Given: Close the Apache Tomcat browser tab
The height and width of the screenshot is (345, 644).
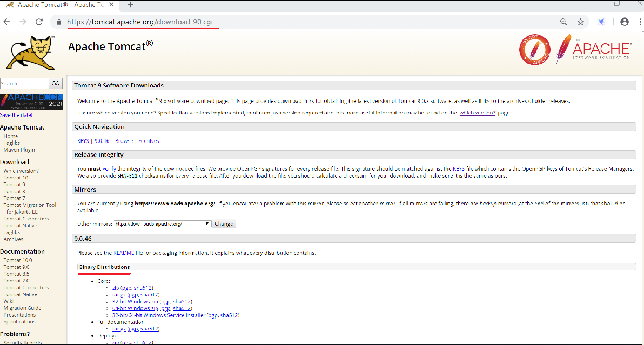Looking at the screenshot, I should click(111, 4).
